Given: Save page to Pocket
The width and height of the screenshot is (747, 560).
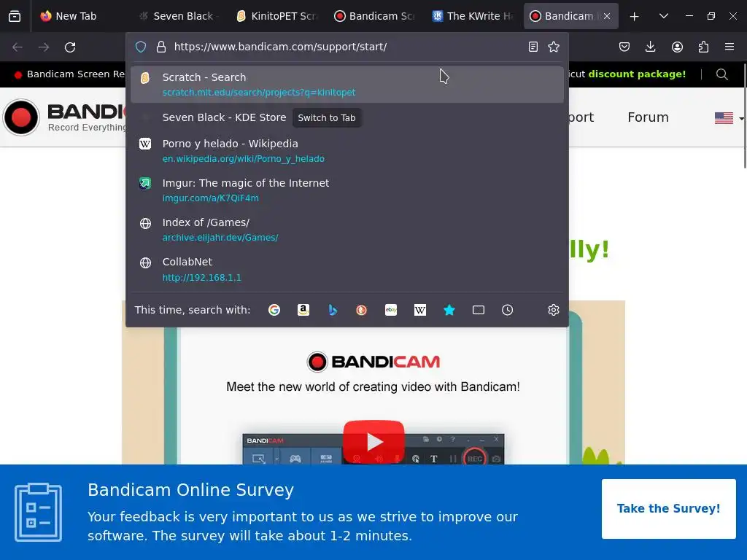Looking at the screenshot, I should click(x=624, y=47).
